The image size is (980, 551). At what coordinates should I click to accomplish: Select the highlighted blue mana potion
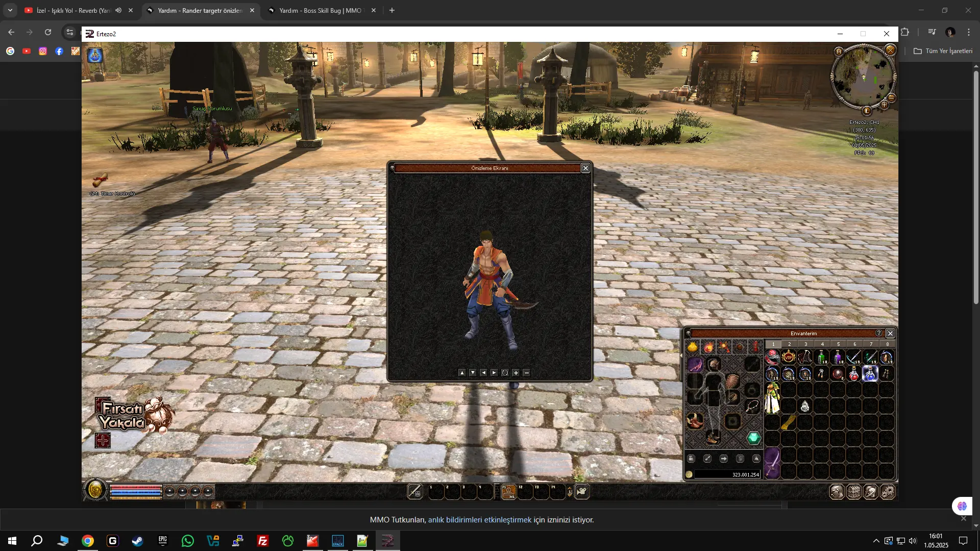click(870, 373)
